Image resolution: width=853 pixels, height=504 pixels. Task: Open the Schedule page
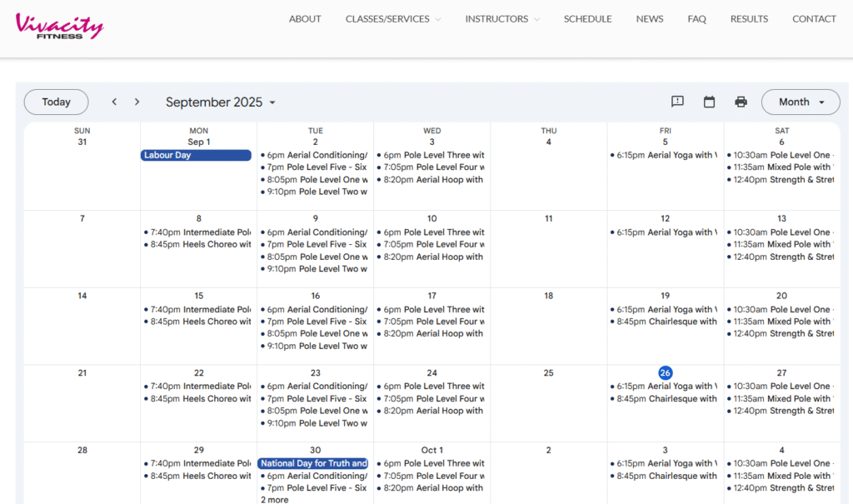587,19
